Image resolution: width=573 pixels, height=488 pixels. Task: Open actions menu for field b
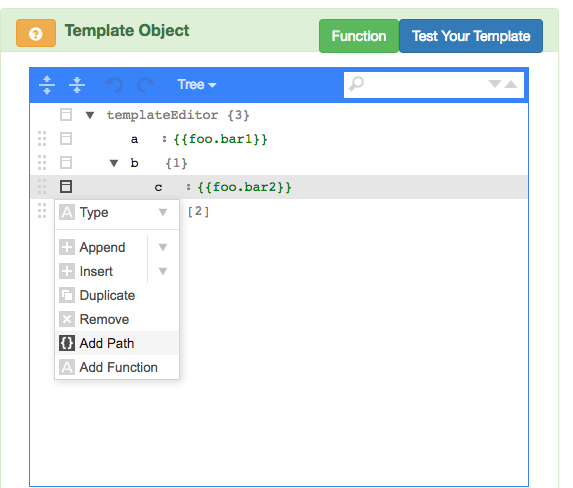[x=66, y=163]
